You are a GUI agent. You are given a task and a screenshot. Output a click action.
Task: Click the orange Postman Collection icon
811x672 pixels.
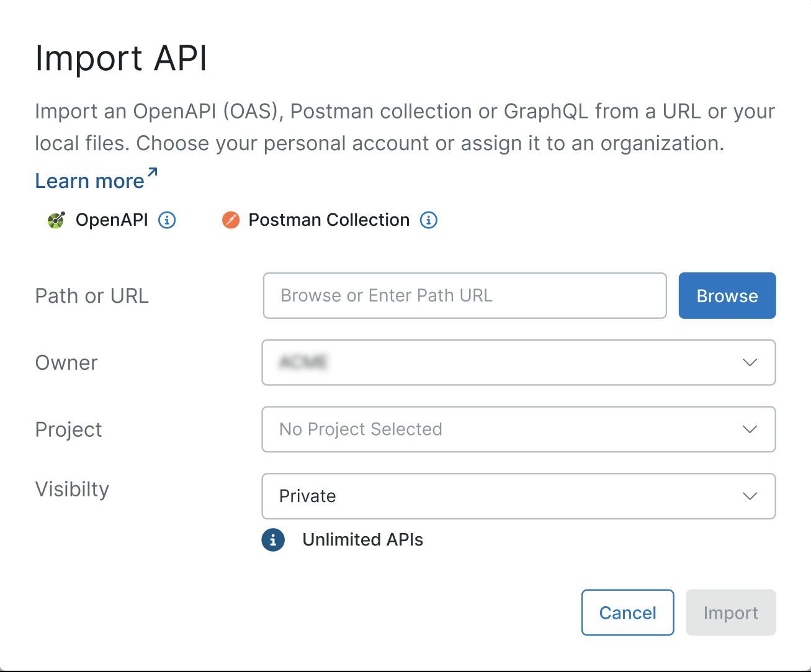click(x=230, y=220)
